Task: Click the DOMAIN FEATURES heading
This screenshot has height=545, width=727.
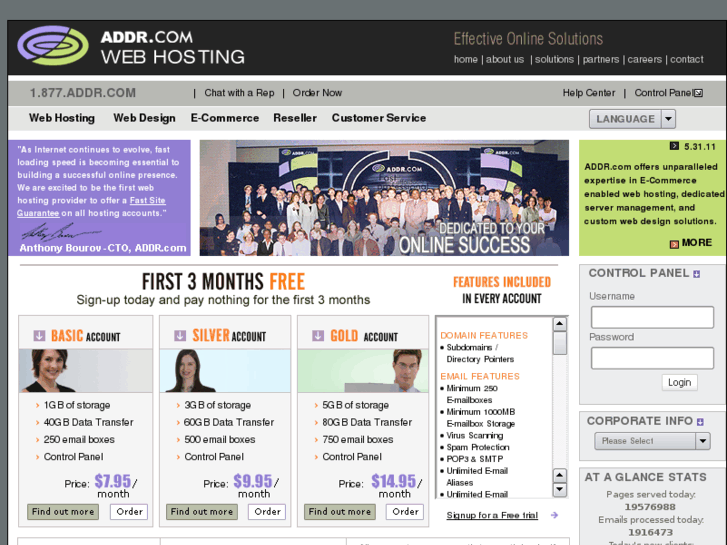Action: point(484,335)
